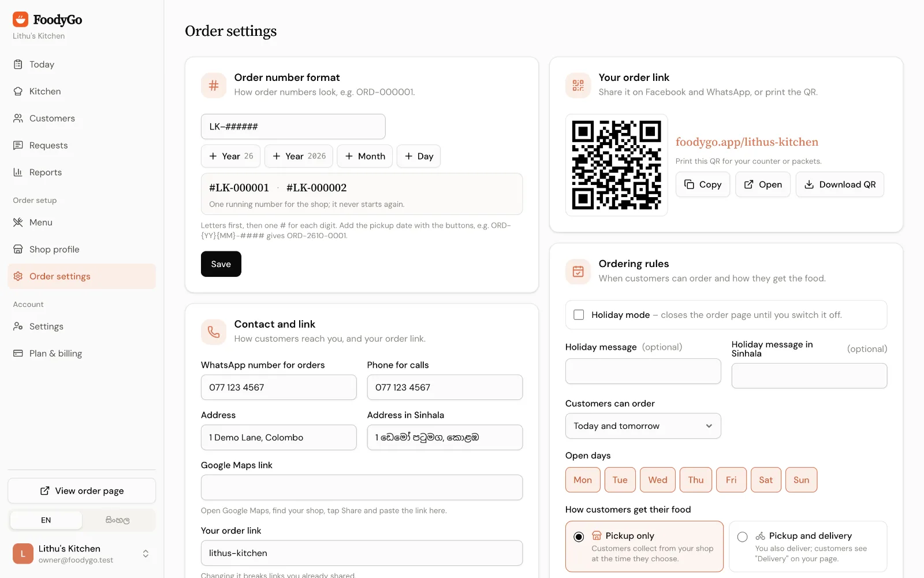The width and height of the screenshot is (924, 578).
Task: Click the Today clipboard icon in sidebar
Action: pyautogui.click(x=18, y=64)
